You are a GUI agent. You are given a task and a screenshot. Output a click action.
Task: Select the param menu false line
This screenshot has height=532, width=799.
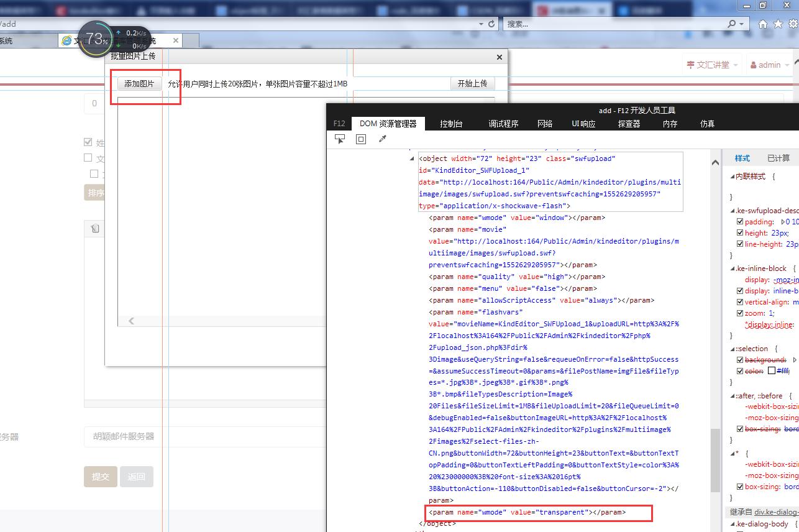tap(513, 288)
